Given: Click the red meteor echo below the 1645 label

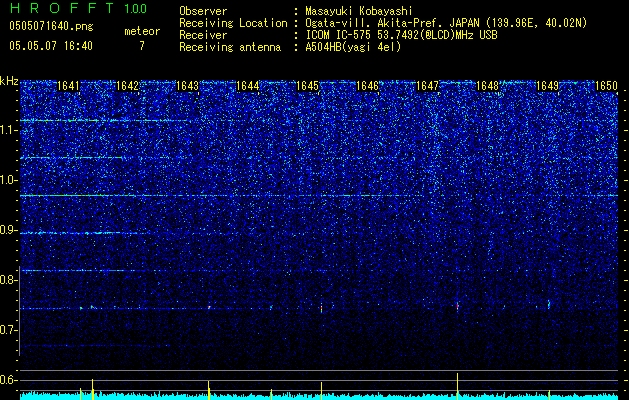Looking at the screenshot, I should tap(321, 308).
